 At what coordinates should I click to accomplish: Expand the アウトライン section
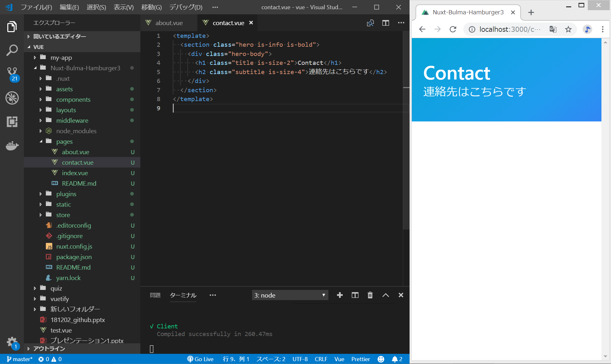[82, 348]
